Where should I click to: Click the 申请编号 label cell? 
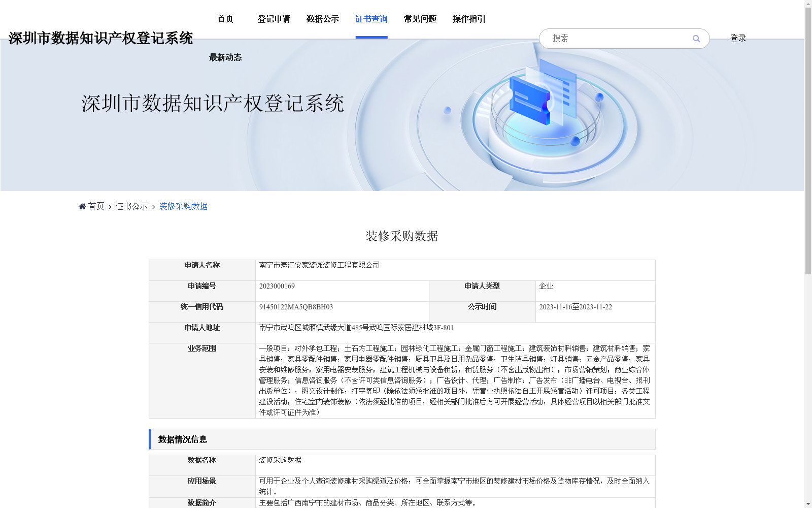coord(202,291)
